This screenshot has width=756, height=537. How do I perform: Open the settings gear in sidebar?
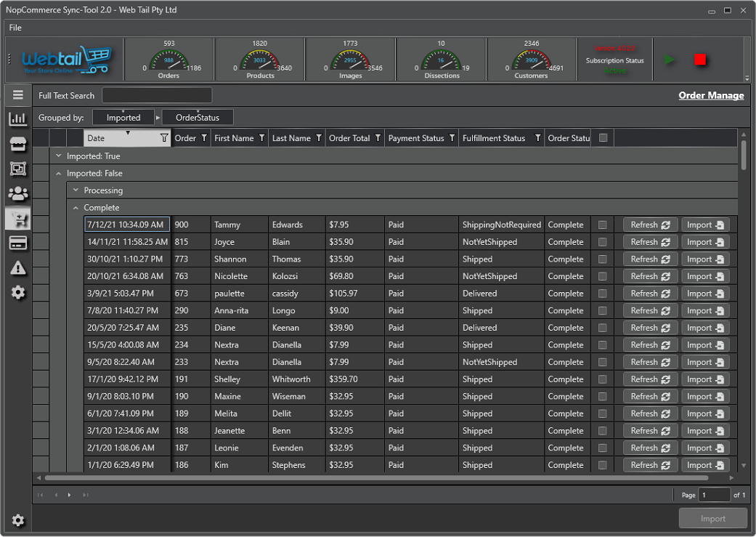point(18,292)
